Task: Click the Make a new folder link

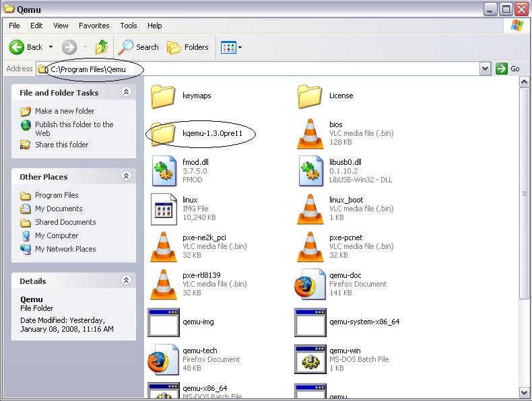Action: 65,111
